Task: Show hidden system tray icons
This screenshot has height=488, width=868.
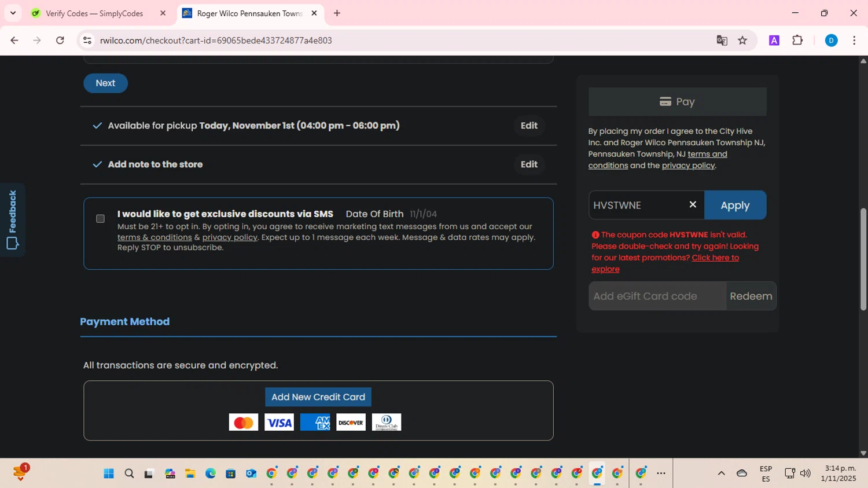Action: pos(721,474)
